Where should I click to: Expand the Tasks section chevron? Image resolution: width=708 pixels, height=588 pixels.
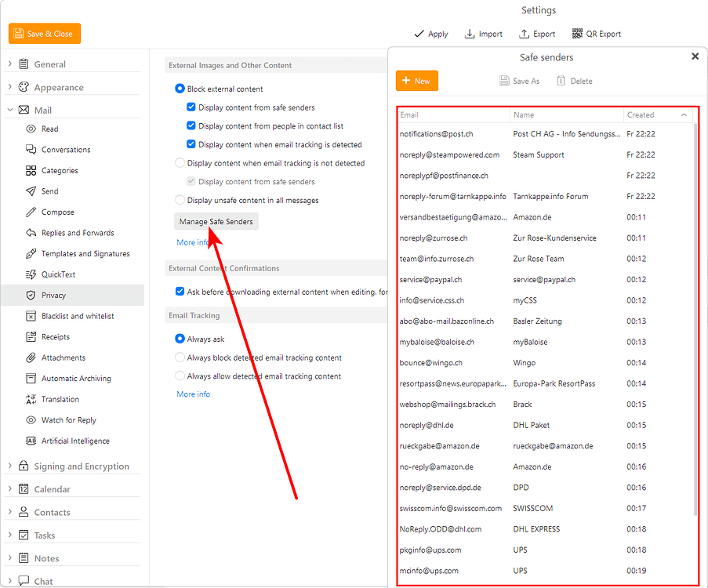(x=10, y=535)
